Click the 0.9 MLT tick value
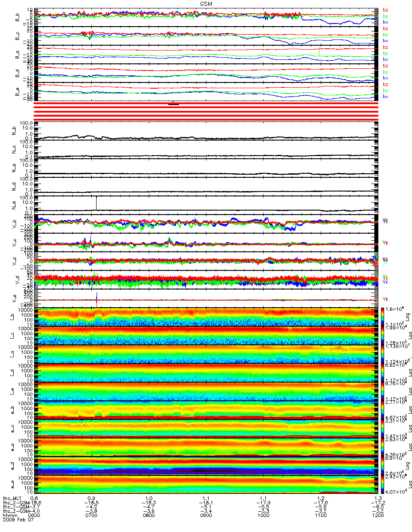This screenshot has height=532, width=412. pos(92,498)
